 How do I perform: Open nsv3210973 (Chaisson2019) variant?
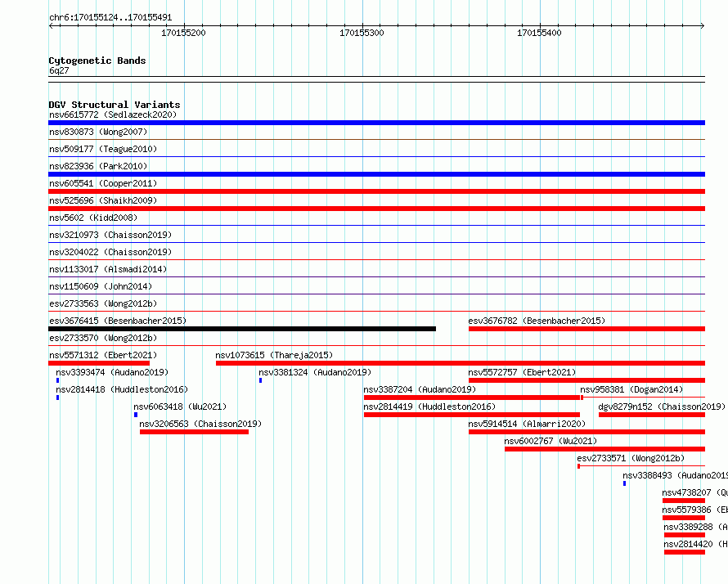(x=110, y=235)
